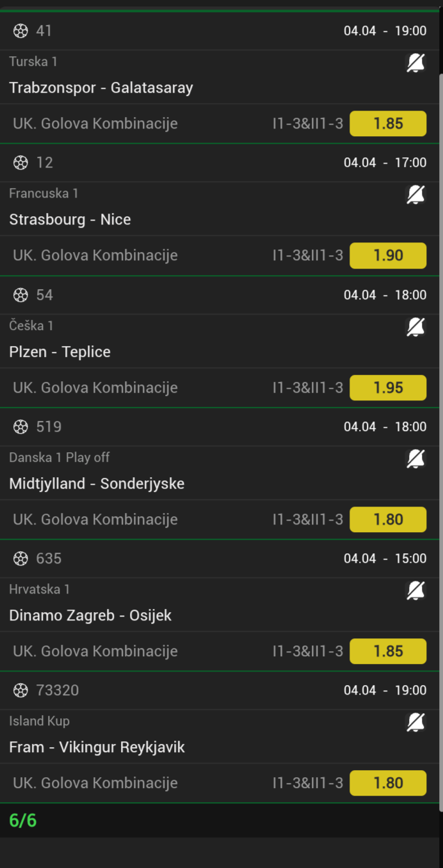The width and height of the screenshot is (443, 868).
Task: Click 1.85 odds for Trabzonspor - Galatasaray
Action: 388,123
